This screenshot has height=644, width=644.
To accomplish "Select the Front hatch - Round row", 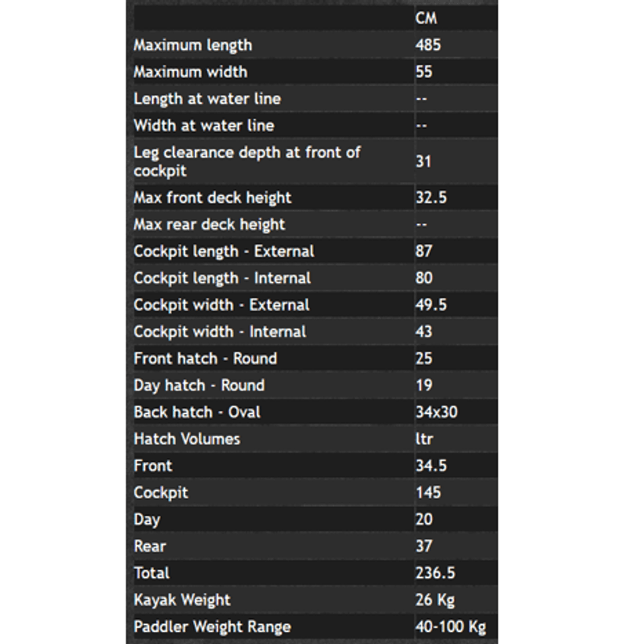I will click(316, 358).
